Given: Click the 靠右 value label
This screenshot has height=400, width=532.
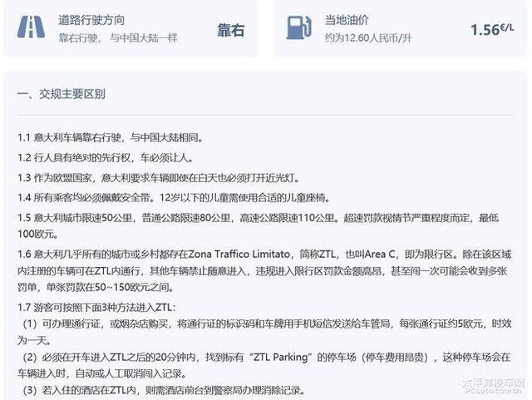Looking at the screenshot, I should 231,30.
